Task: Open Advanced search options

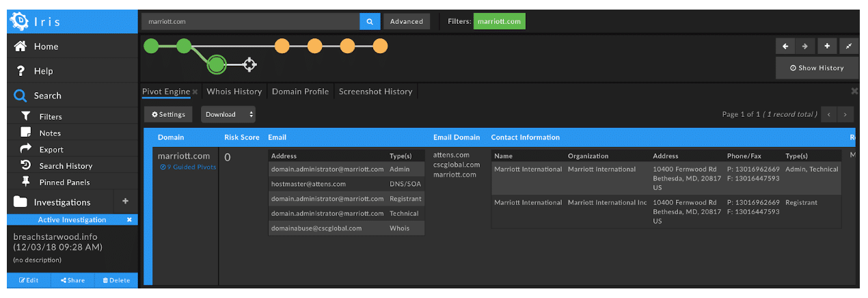Action: [407, 21]
